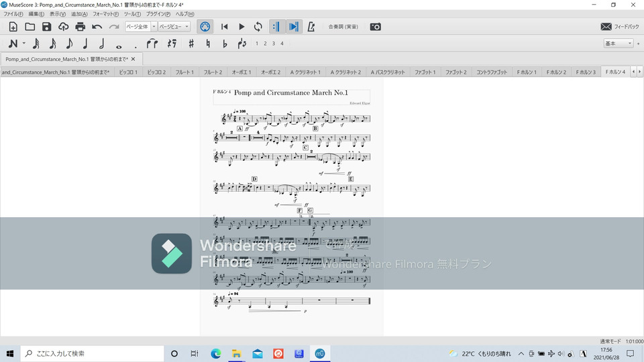
Task: Print the score with the printer icon
Action: click(x=80, y=27)
